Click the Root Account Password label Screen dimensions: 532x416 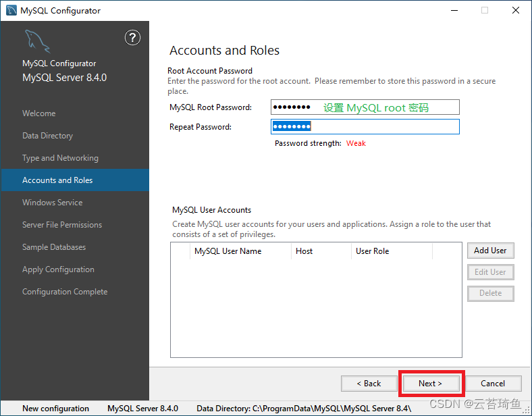[x=210, y=71]
